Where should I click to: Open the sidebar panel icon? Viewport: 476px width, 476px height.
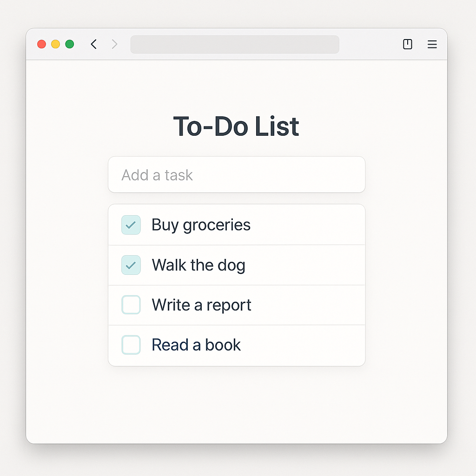[x=407, y=44]
